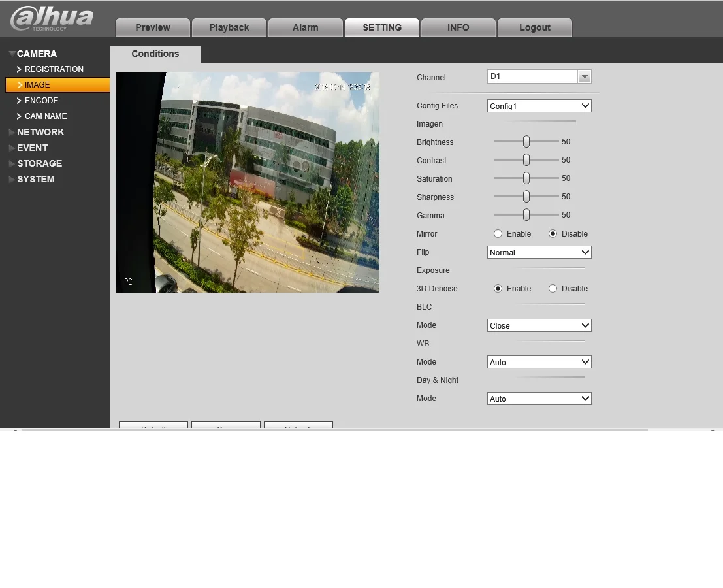Viewport: 723px width, 588px height.
Task: Open REGISTRATION under Camera
Action: (54, 69)
